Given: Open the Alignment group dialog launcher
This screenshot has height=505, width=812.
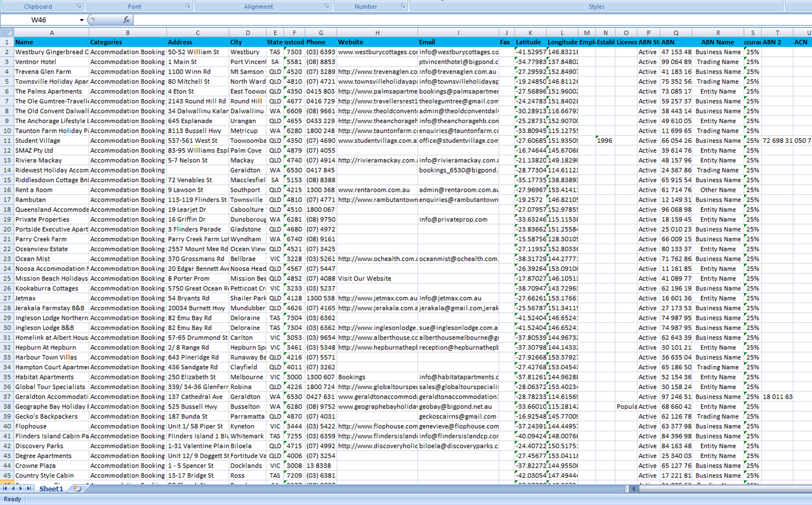Looking at the screenshot, I should 327,6.
